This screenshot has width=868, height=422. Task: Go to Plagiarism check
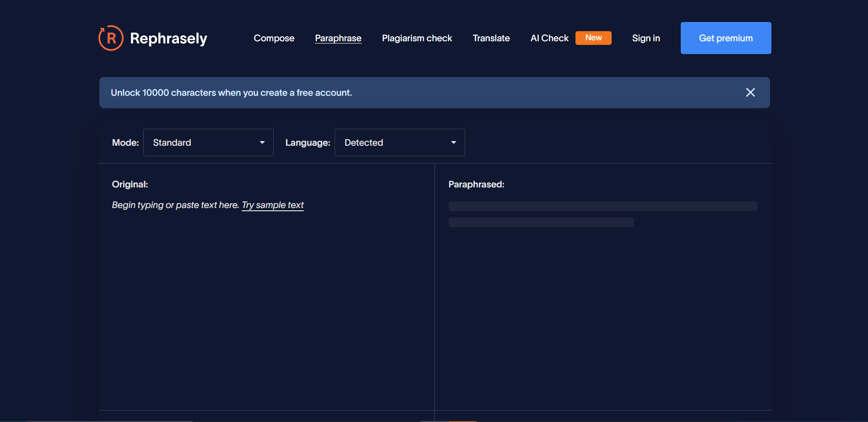[417, 38]
